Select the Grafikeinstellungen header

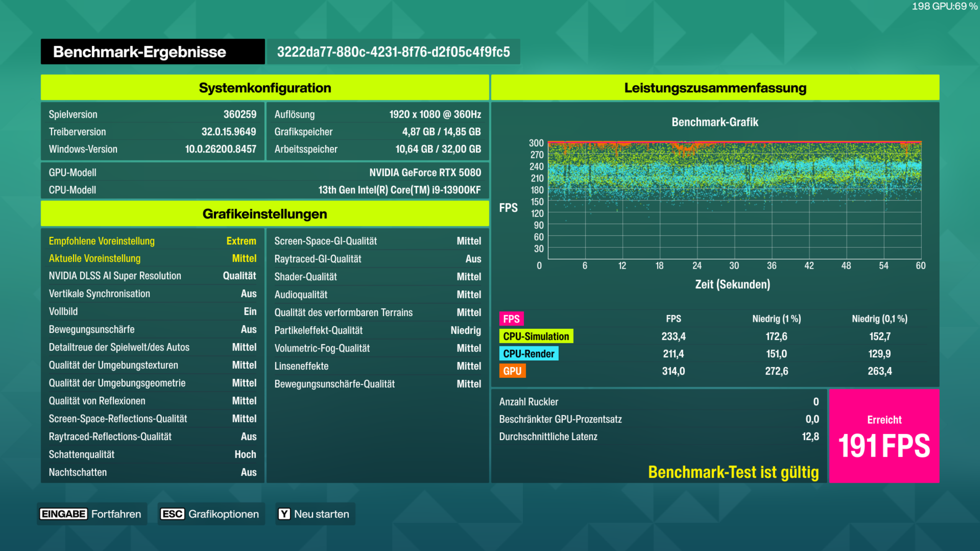click(265, 214)
